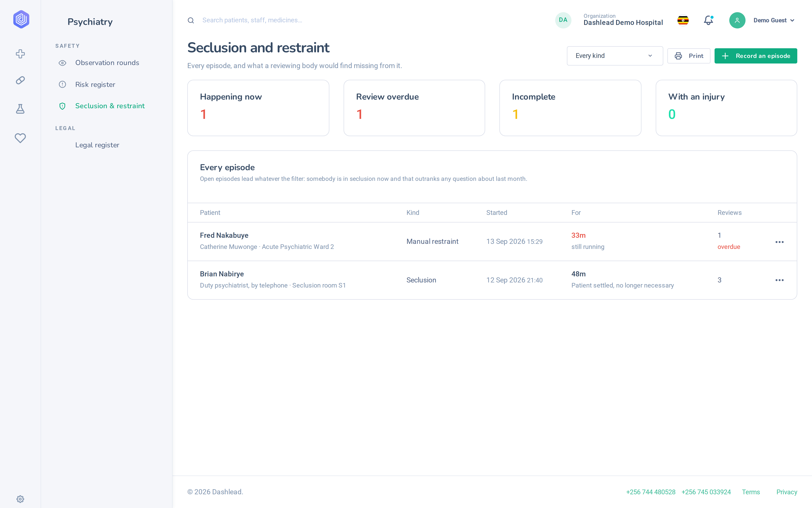Screen dimensions: 812x508
Task: Click the Dashlead logo icon
Action: pos(21,19)
